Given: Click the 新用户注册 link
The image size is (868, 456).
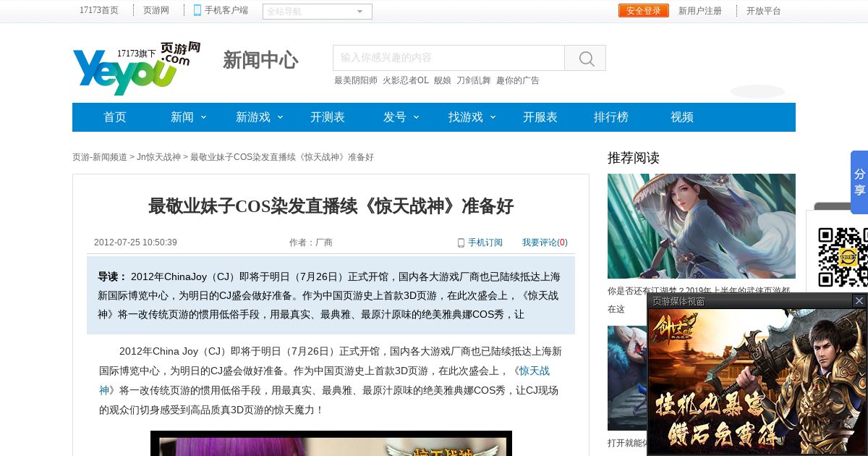Looking at the screenshot, I should (700, 11).
